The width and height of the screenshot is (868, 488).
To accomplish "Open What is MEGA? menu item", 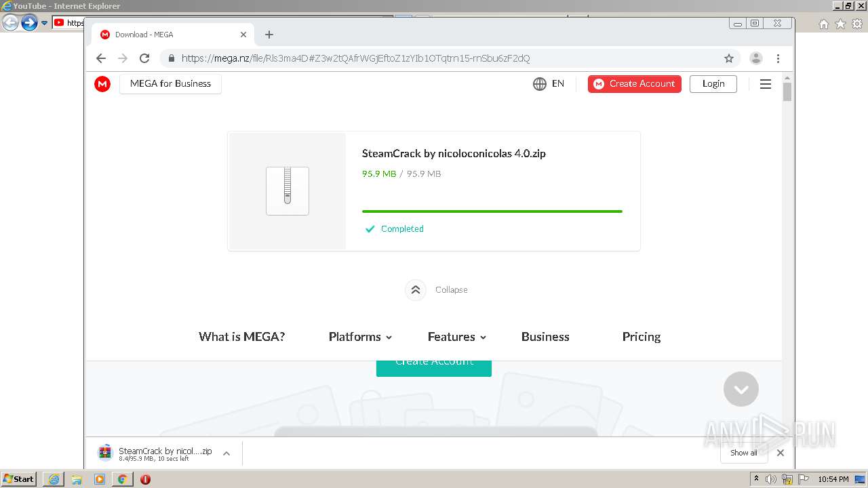I will click(x=241, y=337).
